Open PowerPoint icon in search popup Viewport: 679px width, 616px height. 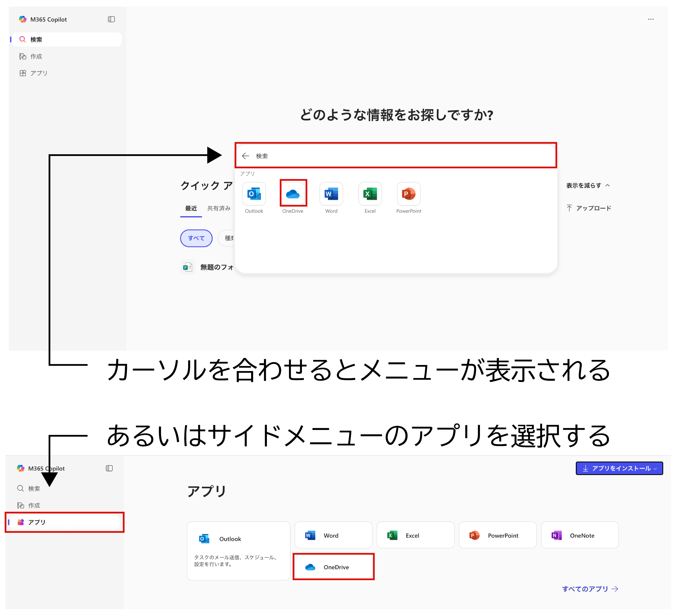[408, 194]
